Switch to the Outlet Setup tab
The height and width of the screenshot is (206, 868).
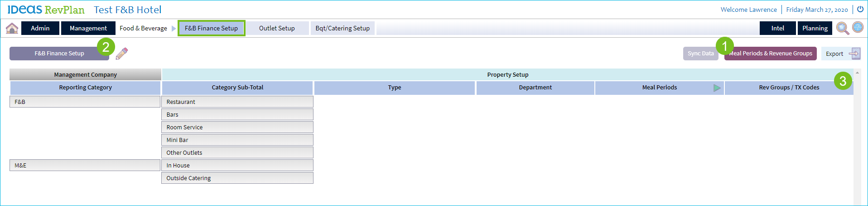pyautogui.click(x=276, y=28)
